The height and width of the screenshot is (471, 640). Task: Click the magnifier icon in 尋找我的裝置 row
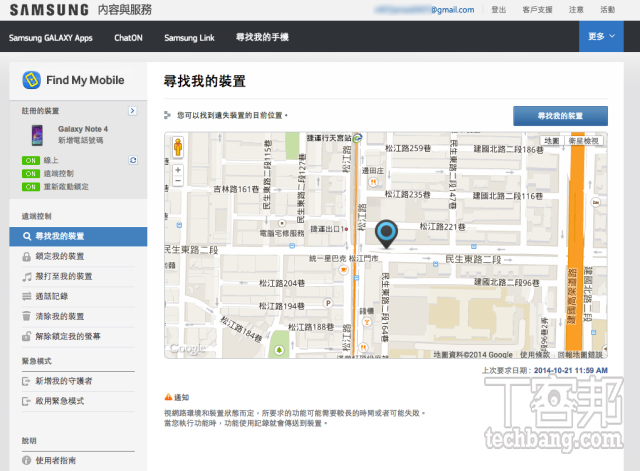pos(27,236)
